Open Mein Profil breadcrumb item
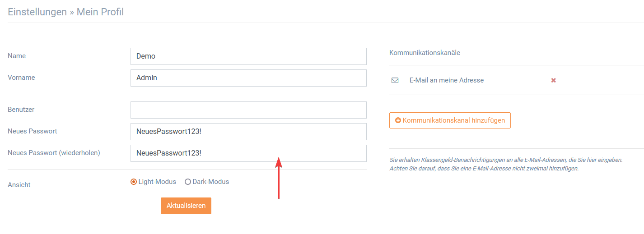 (100, 12)
